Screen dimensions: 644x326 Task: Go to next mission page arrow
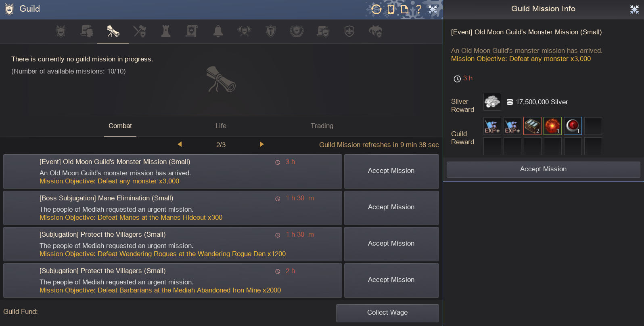point(261,144)
